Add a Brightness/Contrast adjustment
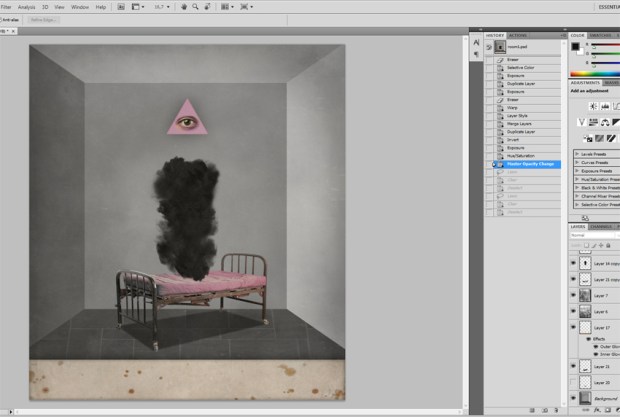 coord(593,106)
